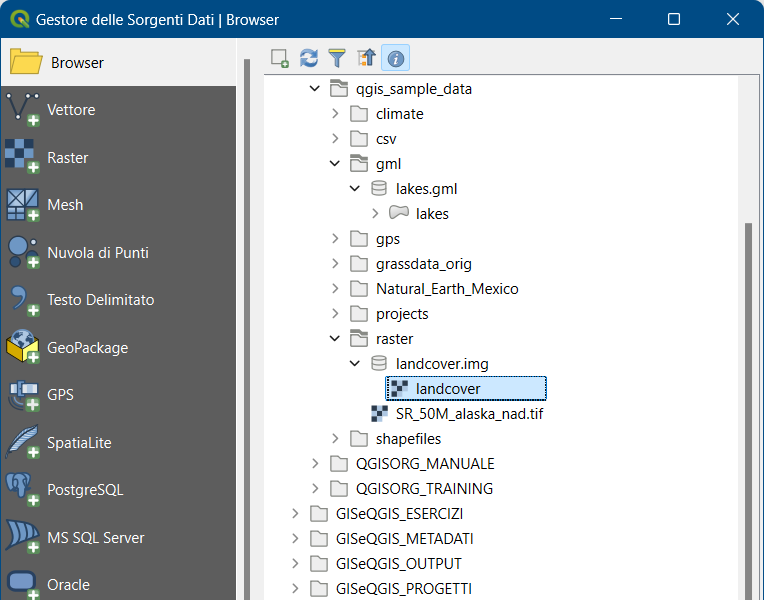Collapse the gml folder
This screenshot has height=600, width=764.
click(335, 163)
